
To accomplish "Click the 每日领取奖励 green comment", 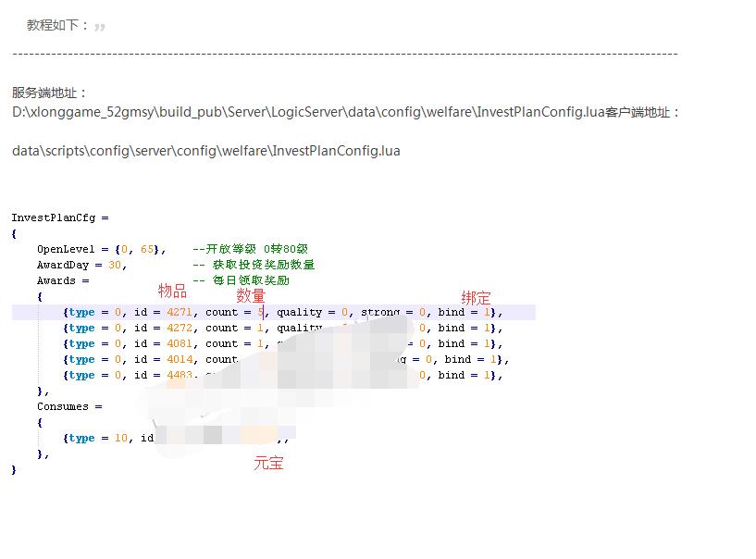I will pos(241,280).
